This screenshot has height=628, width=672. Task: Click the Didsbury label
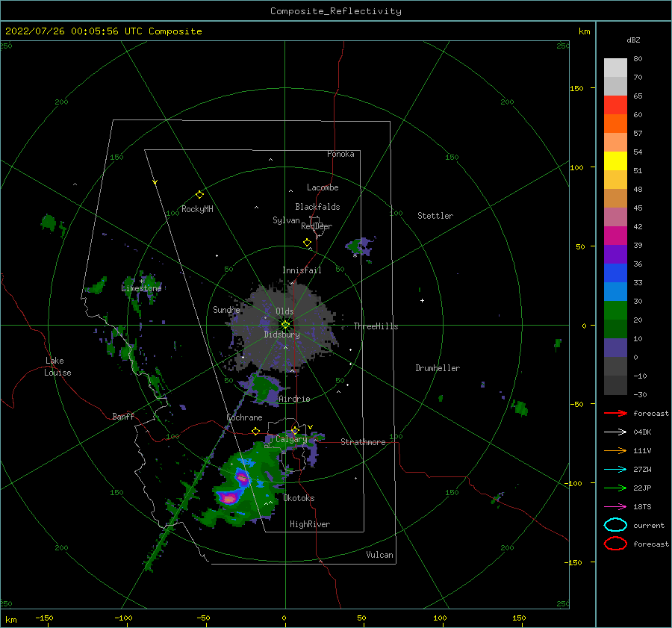point(281,335)
